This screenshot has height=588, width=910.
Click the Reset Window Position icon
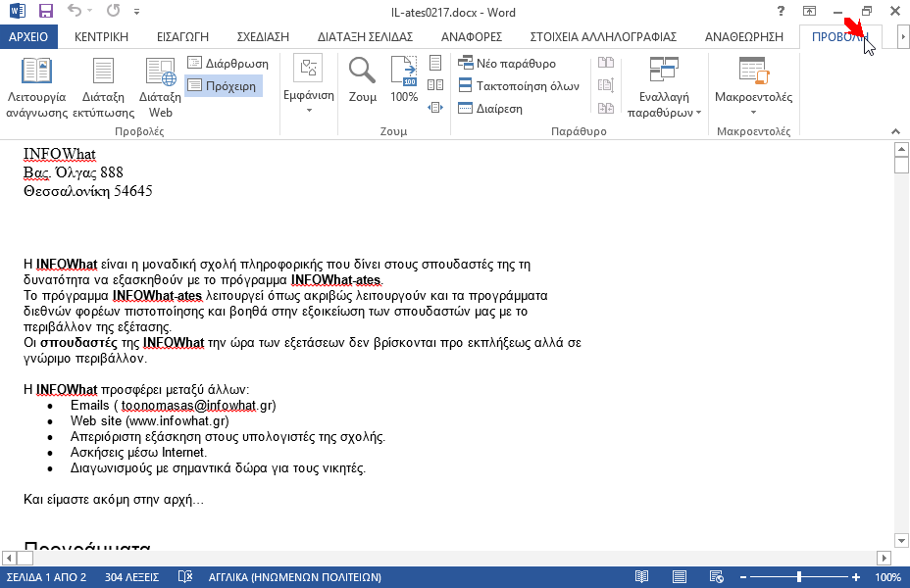pos(606,108)
